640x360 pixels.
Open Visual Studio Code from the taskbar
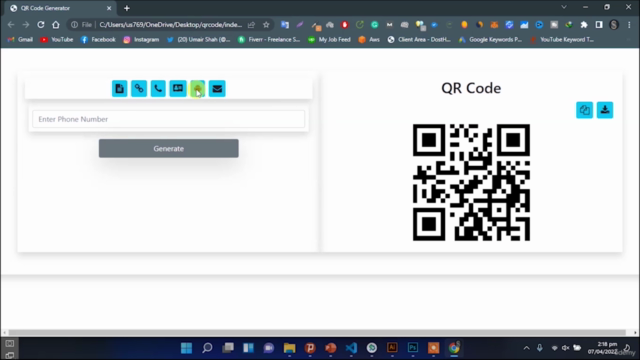coord(351,348)
